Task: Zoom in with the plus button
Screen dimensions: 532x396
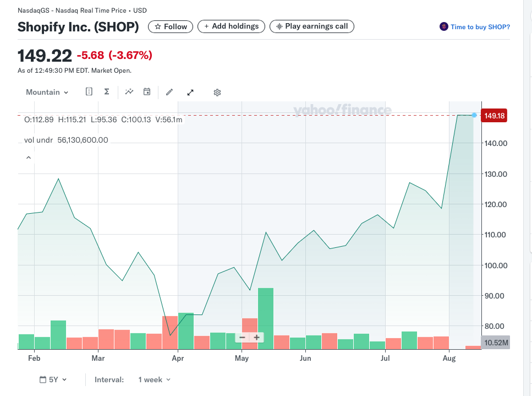Action: pyautogui.click(x=256, y=337)
